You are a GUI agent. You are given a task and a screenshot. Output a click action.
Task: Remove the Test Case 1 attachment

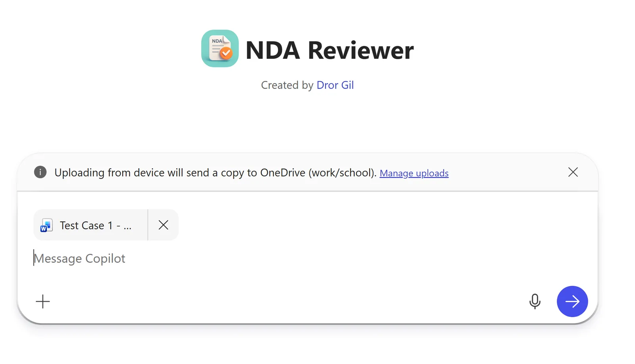[163, 225]
